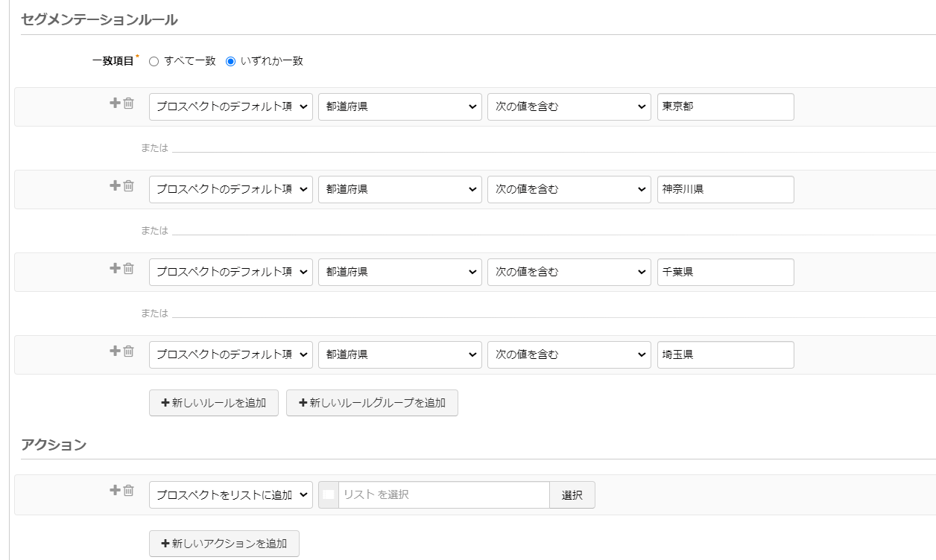Select the すべて一致 radio option
This screenshot has width=936, height=560.
154,62
